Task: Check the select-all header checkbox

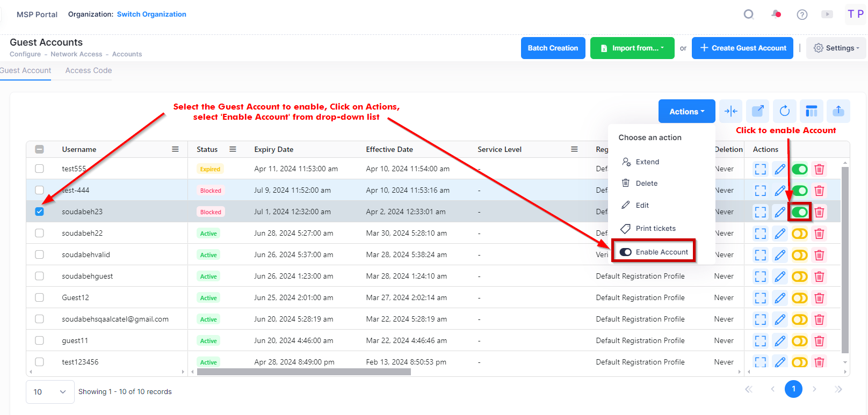Action: pyautogui.click(x=39, y=149)
